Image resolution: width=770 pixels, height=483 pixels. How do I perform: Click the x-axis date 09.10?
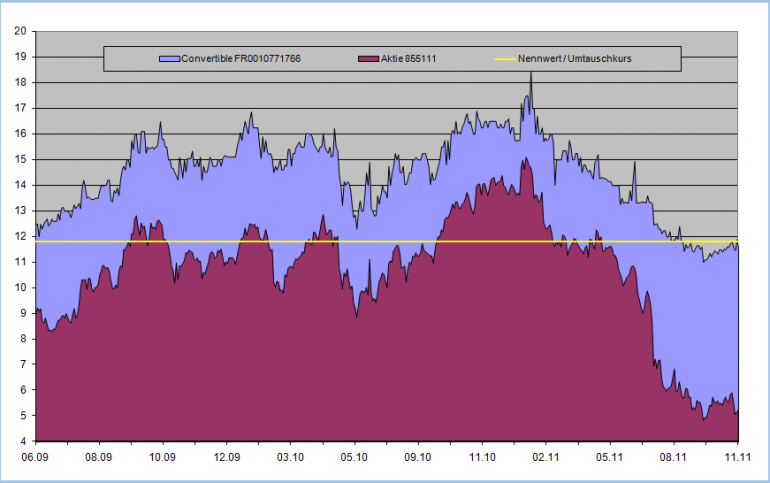tap(418, 457)
